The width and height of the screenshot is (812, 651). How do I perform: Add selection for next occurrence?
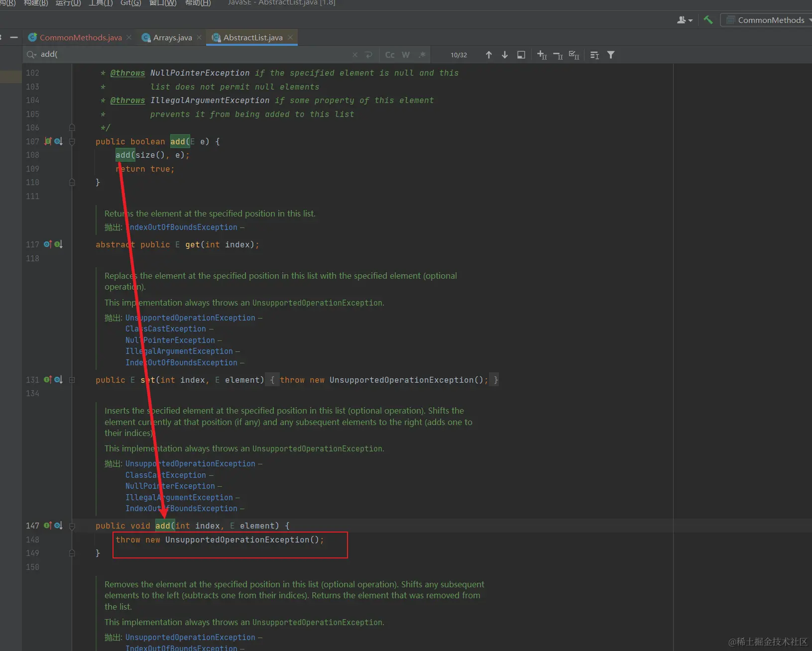click(542, 55)
